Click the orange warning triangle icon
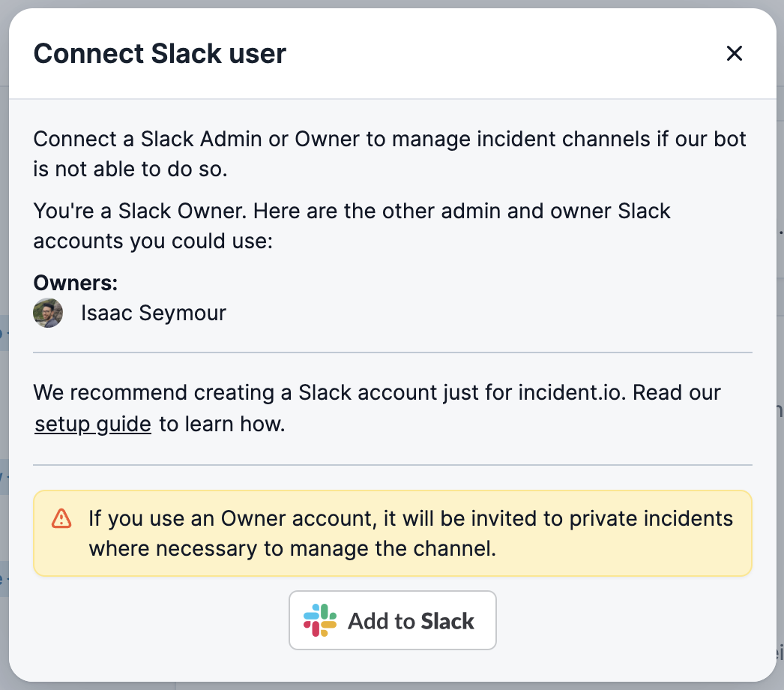 point(61,518)
